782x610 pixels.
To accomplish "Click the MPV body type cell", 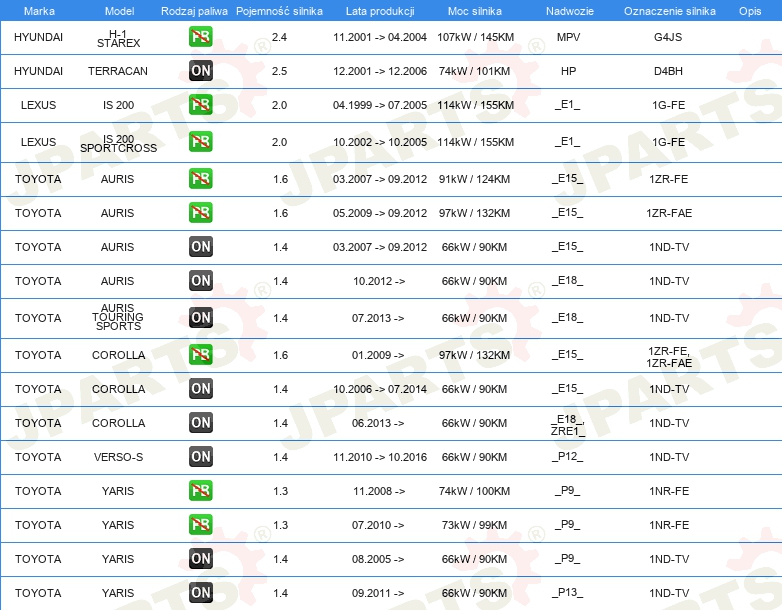I will (568, 37).
